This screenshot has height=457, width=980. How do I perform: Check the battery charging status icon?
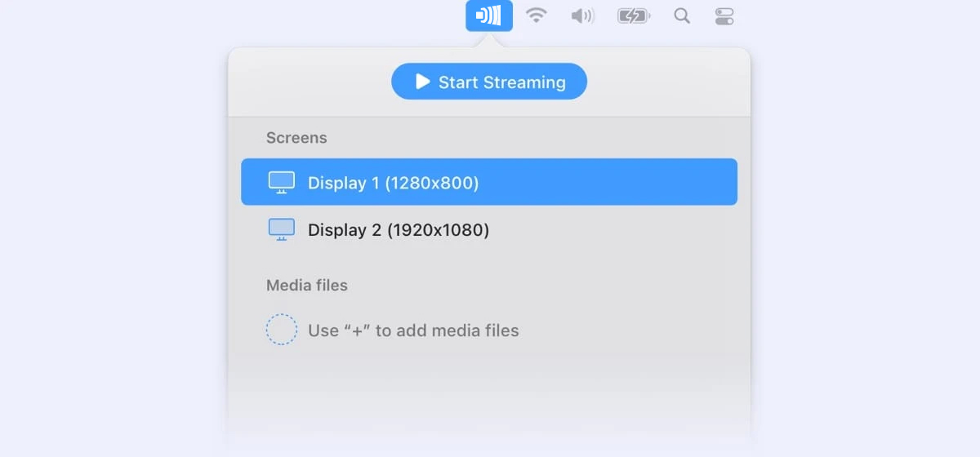point(634,16)
